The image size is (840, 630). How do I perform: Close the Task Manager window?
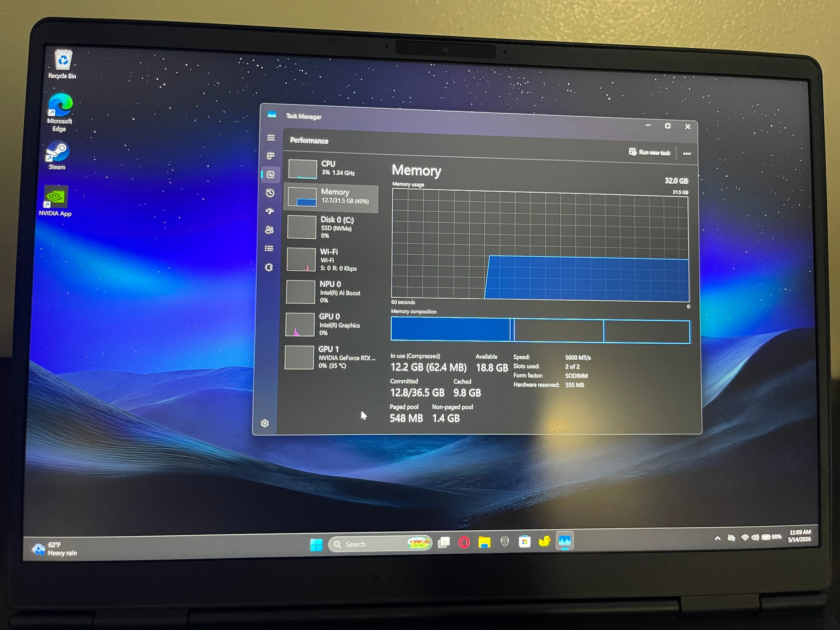688,127
